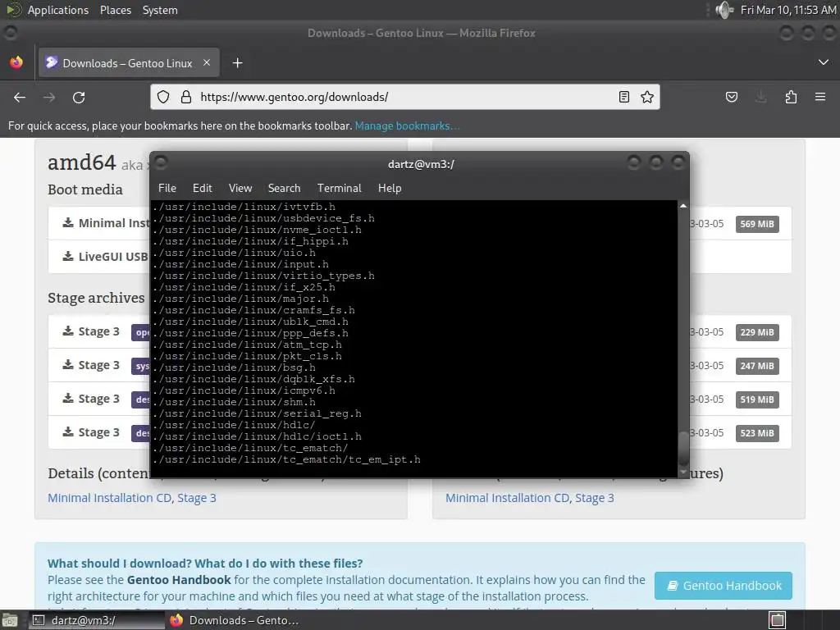Reload the Gentoo downloads page
Image resolution: width=840 pixels, height=630 pixels.
(79, 97)
